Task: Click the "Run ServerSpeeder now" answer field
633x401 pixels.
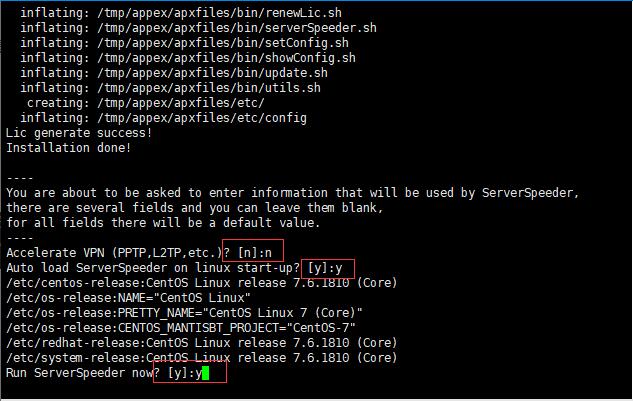Action: pos(188,373)
